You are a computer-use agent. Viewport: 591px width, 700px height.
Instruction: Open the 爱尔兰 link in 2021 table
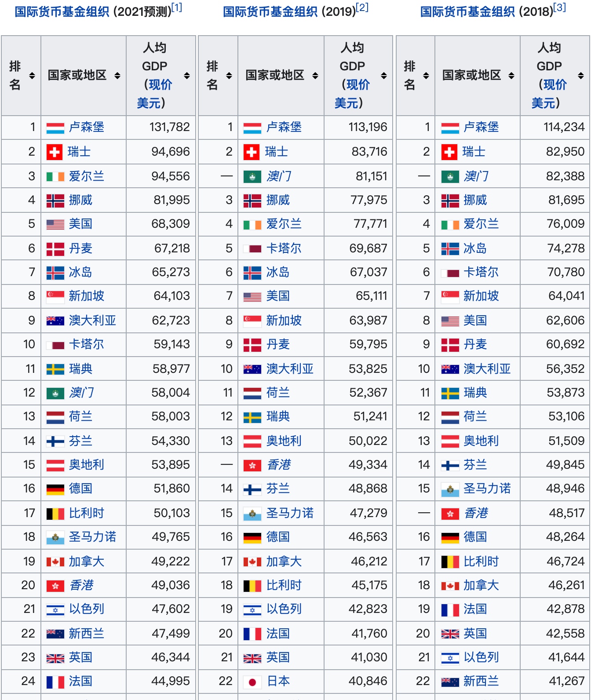coord(86,176)
